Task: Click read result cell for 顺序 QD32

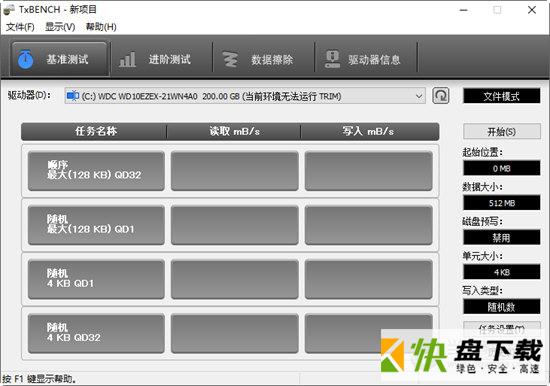Action: pyautogui.click(x=235, y=171)
